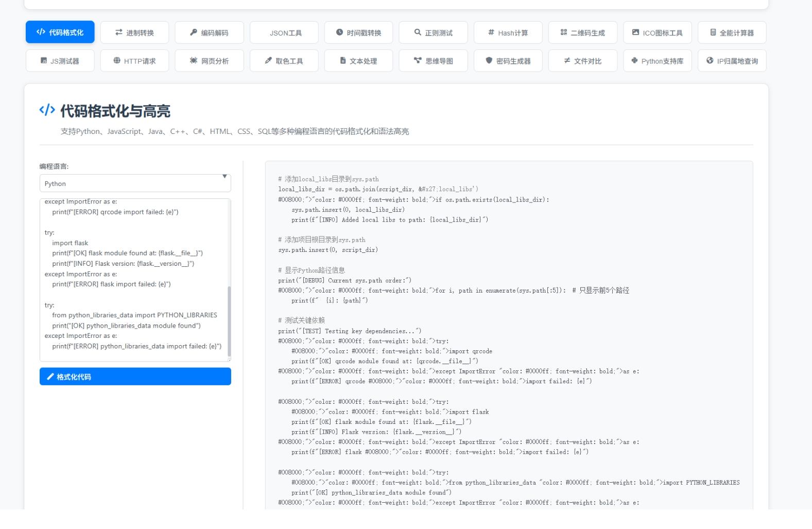Click the document icon on 文本处理
812x529 pixels.
[x=343, y=60]
